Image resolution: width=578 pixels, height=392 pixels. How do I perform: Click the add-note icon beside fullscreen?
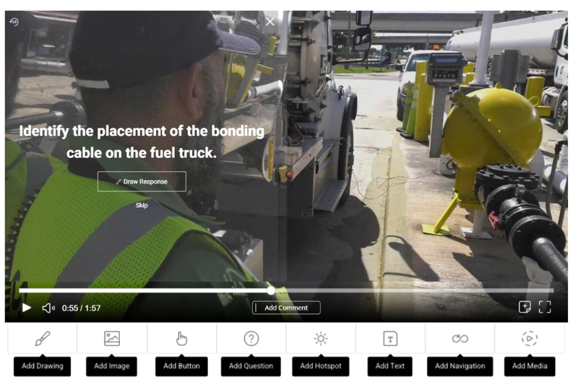click(x=525, y=308)
